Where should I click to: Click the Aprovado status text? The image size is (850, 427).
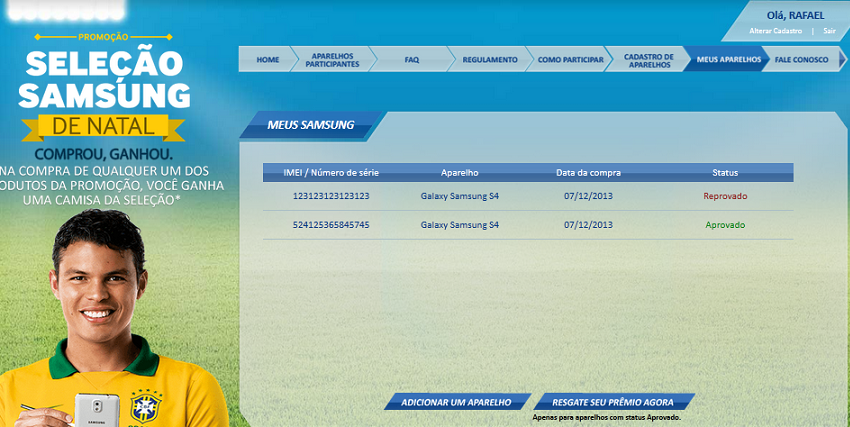point(725,225)
